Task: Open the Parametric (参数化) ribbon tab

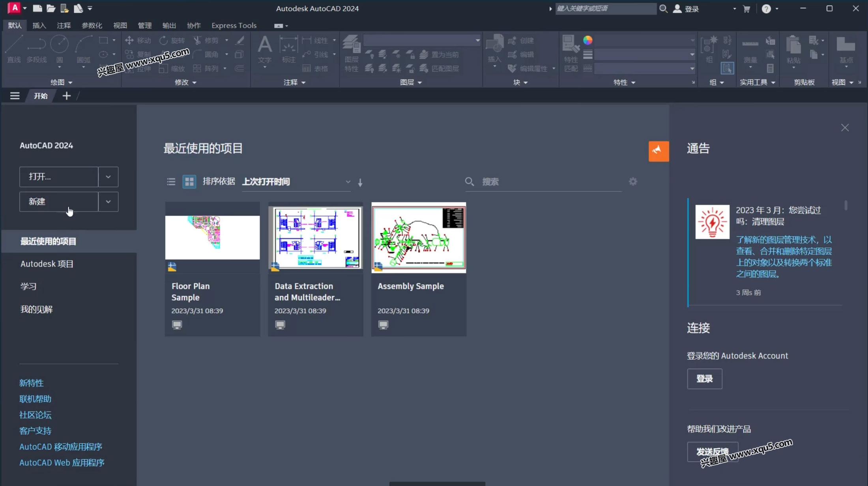Action: [x=92, y=25]
